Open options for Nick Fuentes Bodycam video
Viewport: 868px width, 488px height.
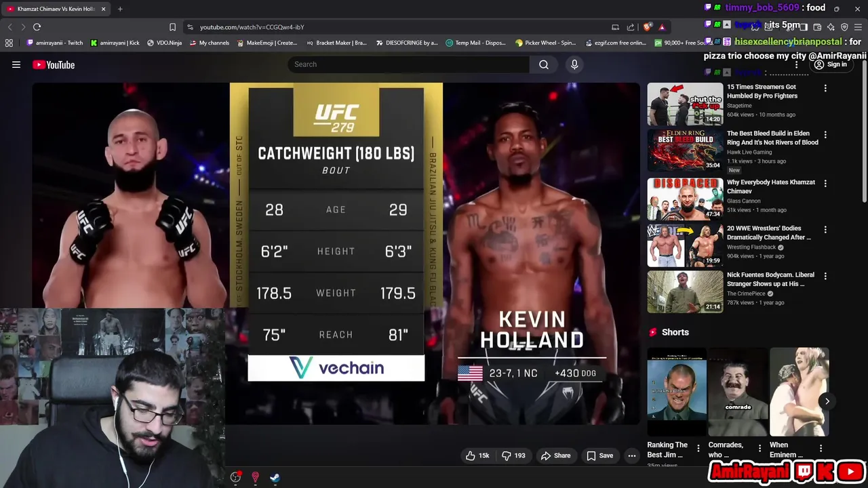click(825, 276)
